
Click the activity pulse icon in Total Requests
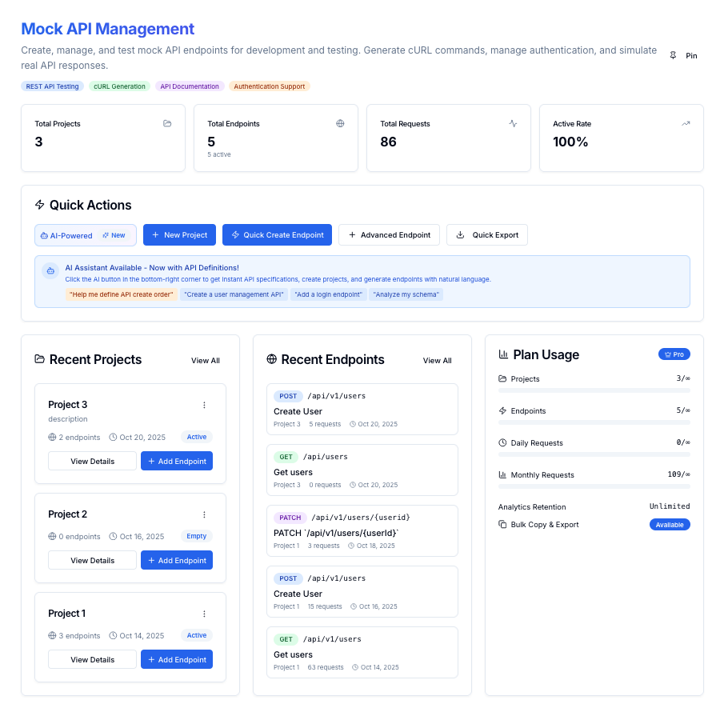(x=513, y=124)
